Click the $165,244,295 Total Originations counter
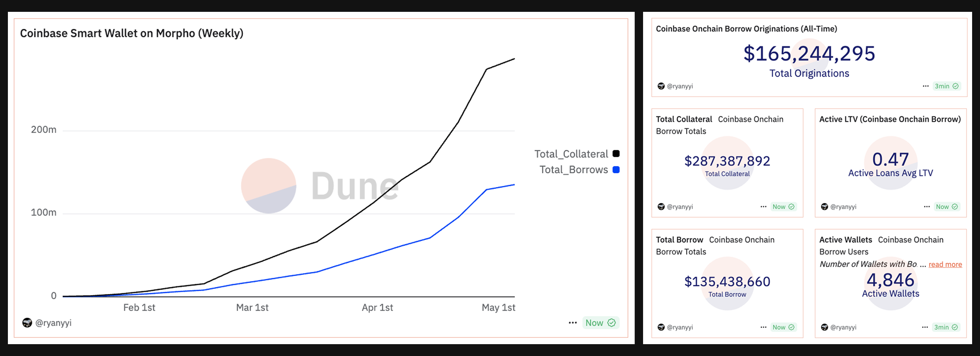980x356 pixels. tap(809, 54)
